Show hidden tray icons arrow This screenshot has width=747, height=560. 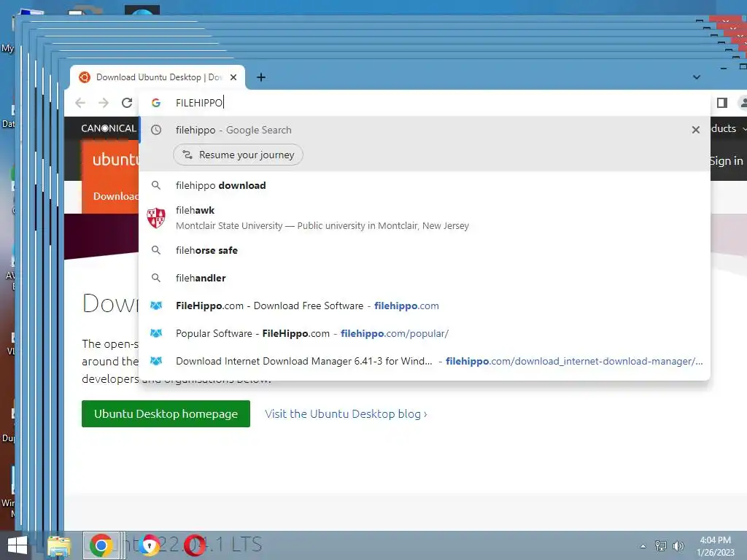643,546
